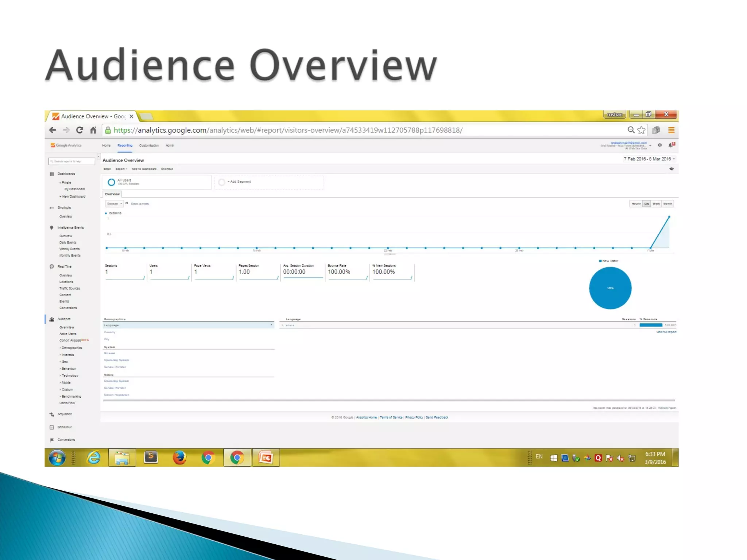The image size is (747, 560).
Task: Switch the chart to Week view
Action: tap(656, 204)
